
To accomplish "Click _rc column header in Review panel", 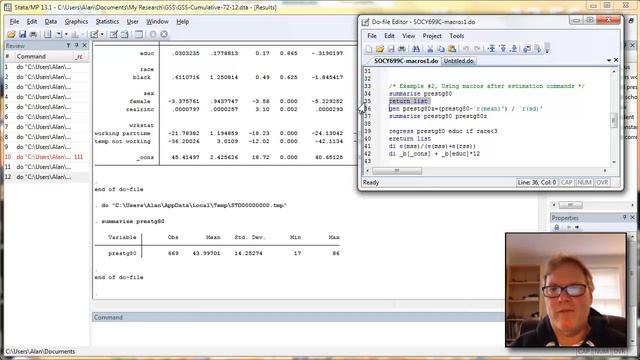I will [79, 56].
